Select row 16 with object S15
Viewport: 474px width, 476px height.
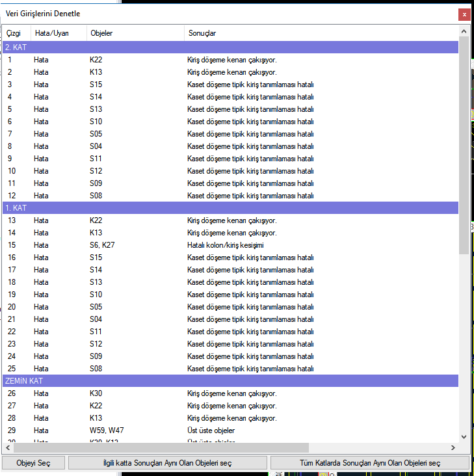coord(230,258)
